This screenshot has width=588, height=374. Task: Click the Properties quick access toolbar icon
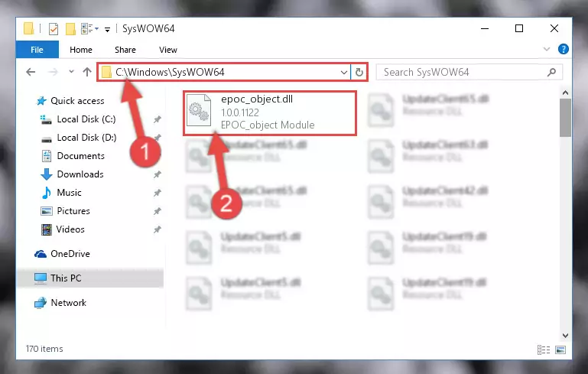pyautogui.click(x=54, y=29)
